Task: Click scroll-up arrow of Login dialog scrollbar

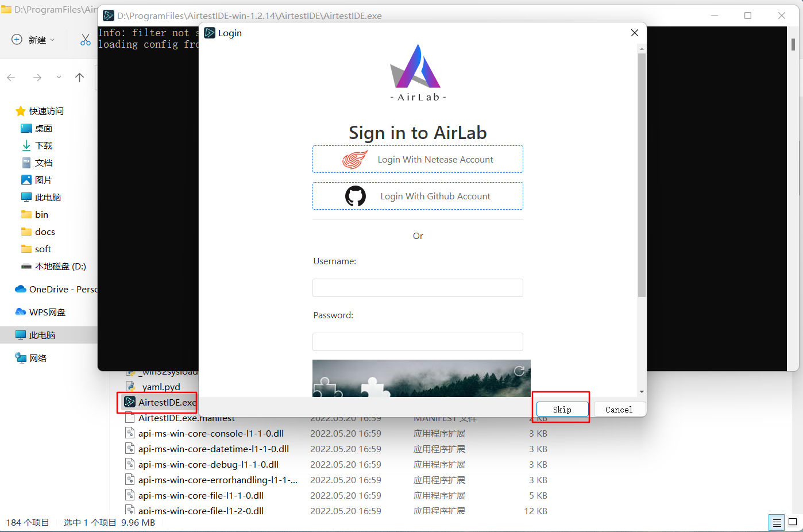Action: click(642, 48)
